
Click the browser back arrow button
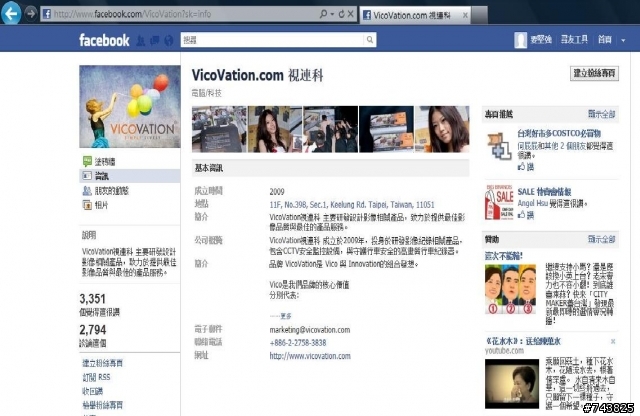pos(11,13)
